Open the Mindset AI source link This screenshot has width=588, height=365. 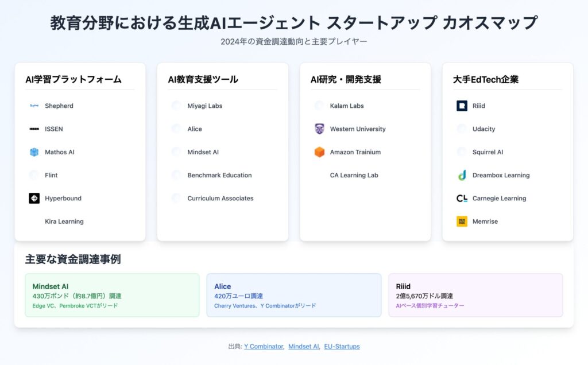pos(304,346)
